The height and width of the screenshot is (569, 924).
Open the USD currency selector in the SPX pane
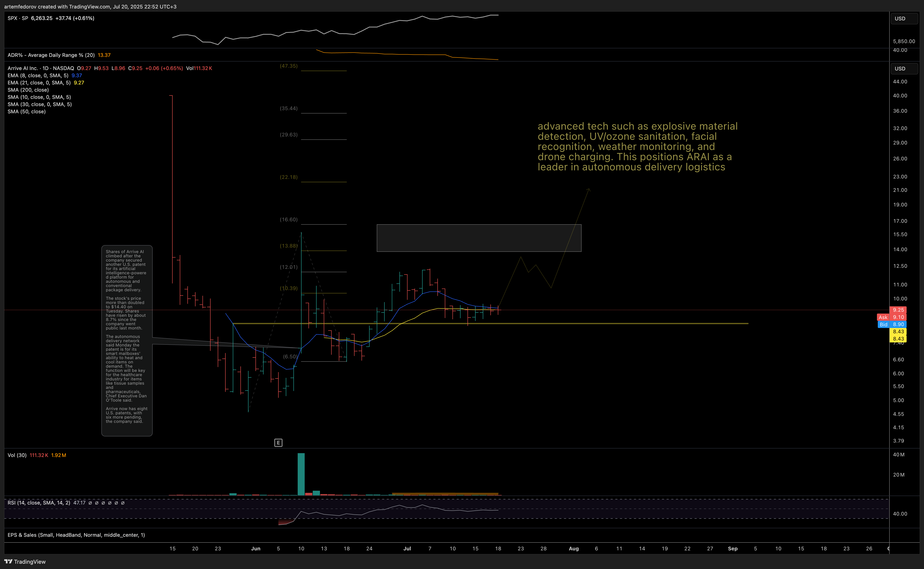coord(904,18)
